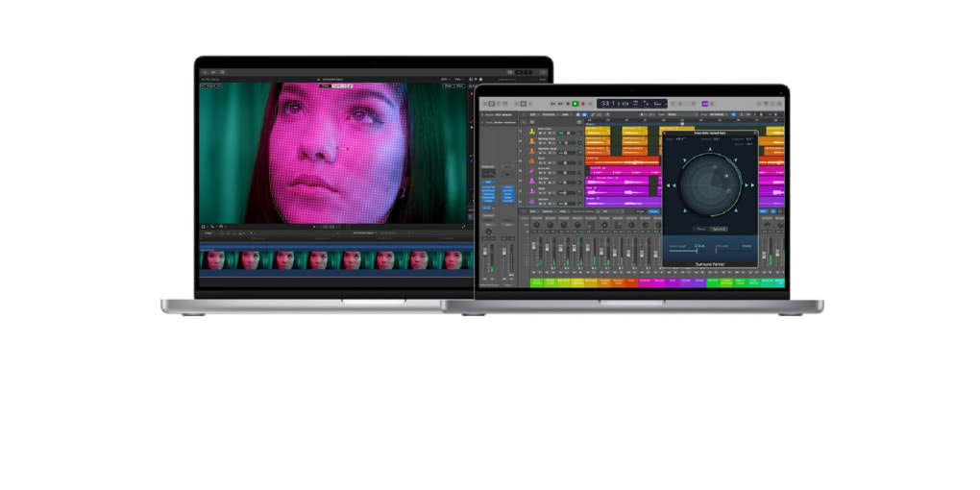The image size is (980, 490).
Task: Switch Surround Panner to Spherical mode
Action: (720, 229)
